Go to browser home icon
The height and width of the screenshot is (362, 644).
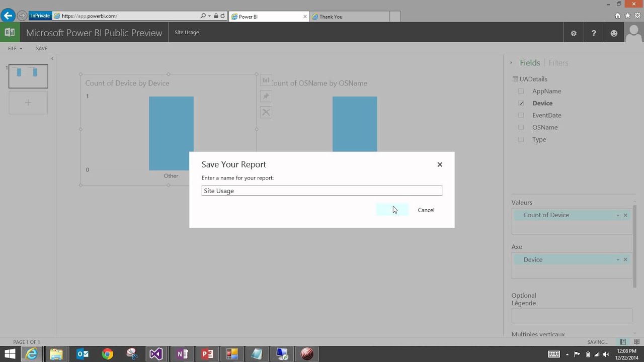pos(618,16)
